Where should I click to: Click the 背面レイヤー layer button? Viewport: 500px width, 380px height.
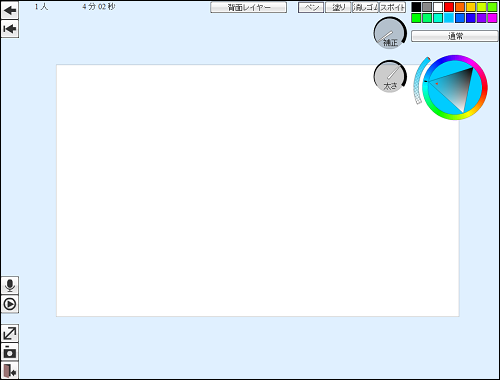click(x=248, y=7)
